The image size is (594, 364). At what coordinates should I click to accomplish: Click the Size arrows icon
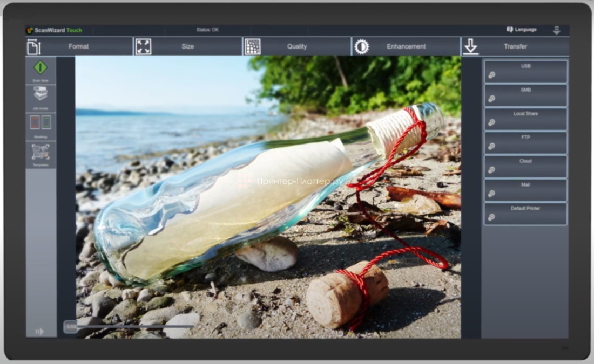pos(143,47)
